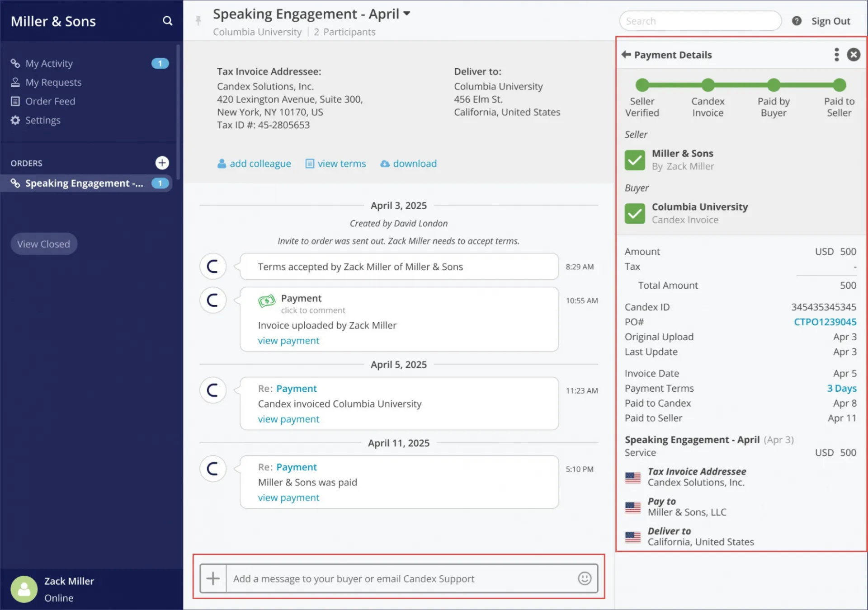Click the sidebar search magnifier icon
Image resolution: width=868 pixels, height=610 pixels.
click(167, 21)
